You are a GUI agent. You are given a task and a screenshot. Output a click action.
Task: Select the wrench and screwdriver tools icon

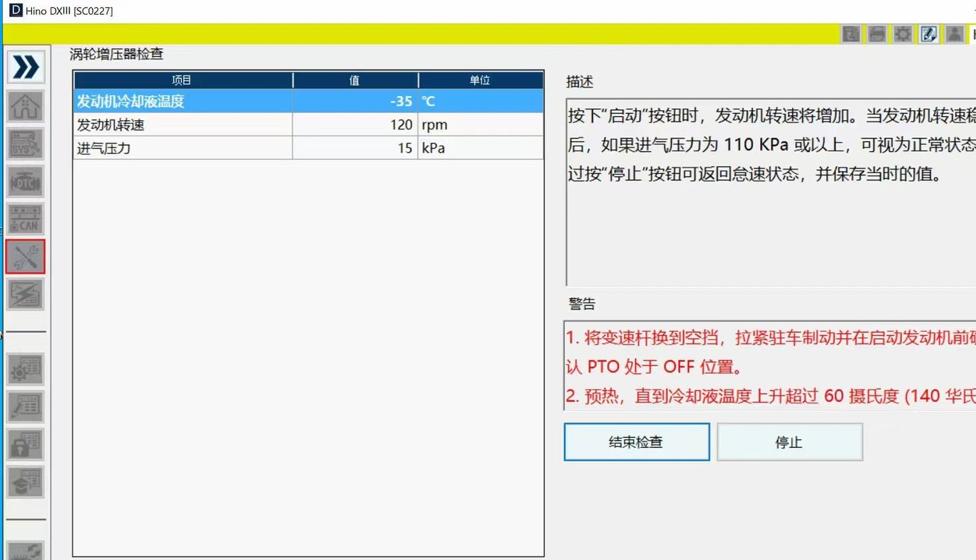tap(26, 257)
